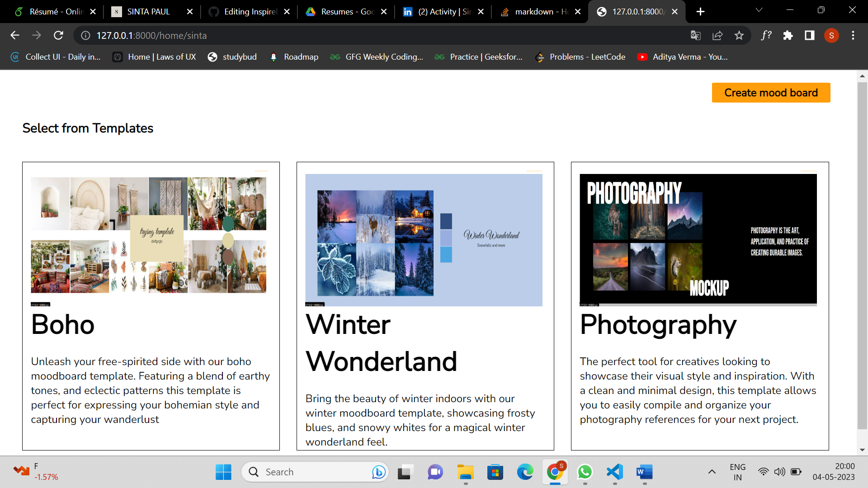Open the Chrome extensions puzzle icon
Screen dimensions: 868x488
point(788,35)
